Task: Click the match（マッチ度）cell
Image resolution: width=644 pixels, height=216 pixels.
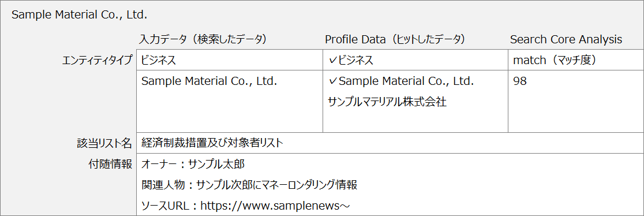Action: 576,61
